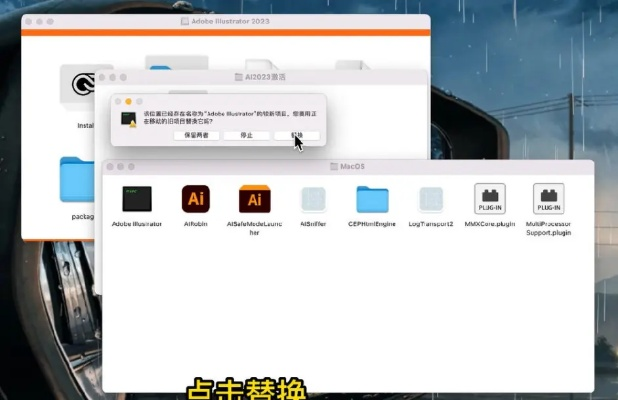Click the AI2023 activation window title icon
Image resolution: width=618 pixels, height=400 pixels.
pyautogui.click(x=239, y=77)
